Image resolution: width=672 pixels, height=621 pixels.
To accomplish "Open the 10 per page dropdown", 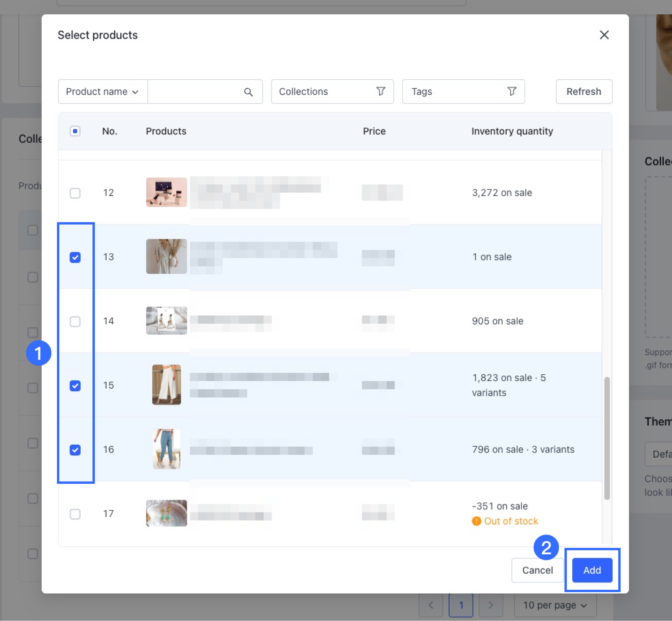I will pyautogui.click(x=555, y=605).
